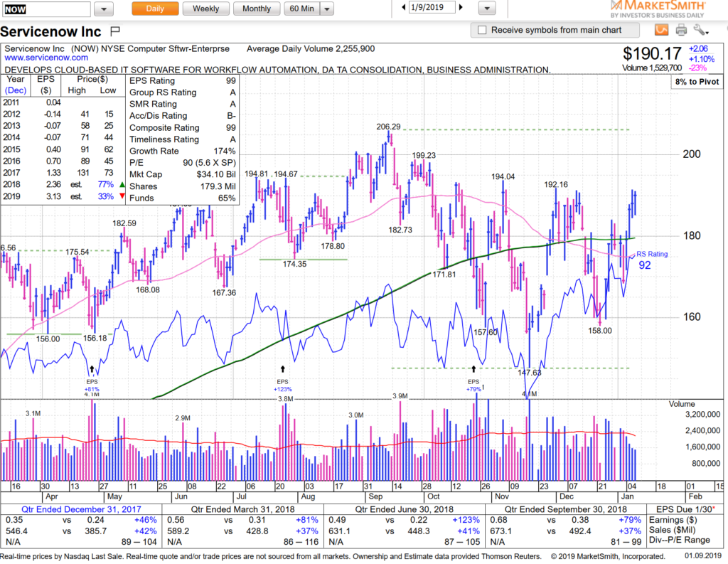Screen dimensions: 728x564
Task: Click the Funds 65% row
Action: pos(183,198)
